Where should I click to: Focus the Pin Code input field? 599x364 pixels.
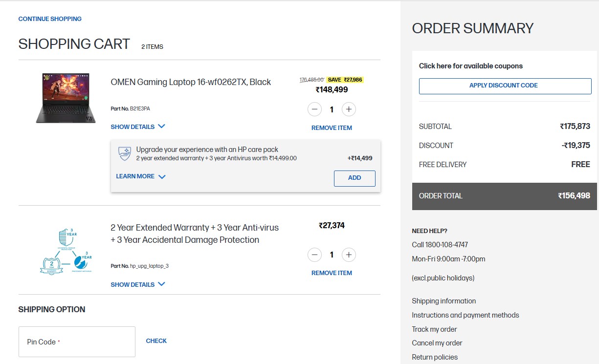coord(77,342)
